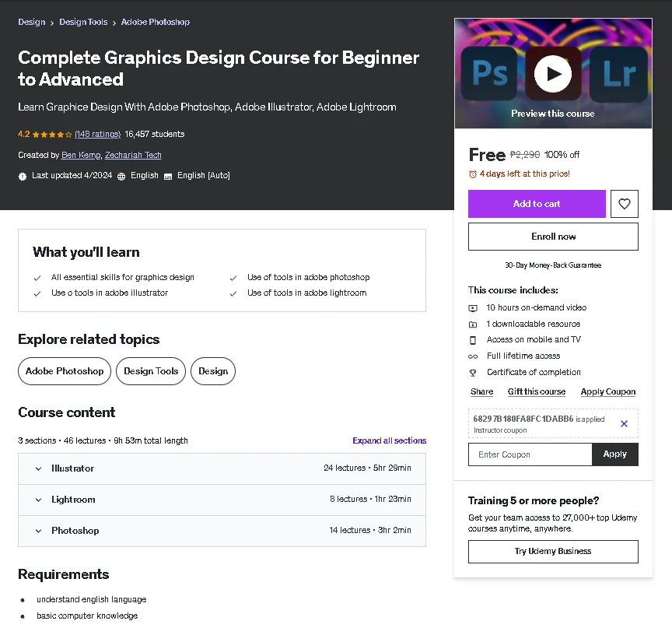Add course to wishlist heart icon

click(x=624, y=204)
